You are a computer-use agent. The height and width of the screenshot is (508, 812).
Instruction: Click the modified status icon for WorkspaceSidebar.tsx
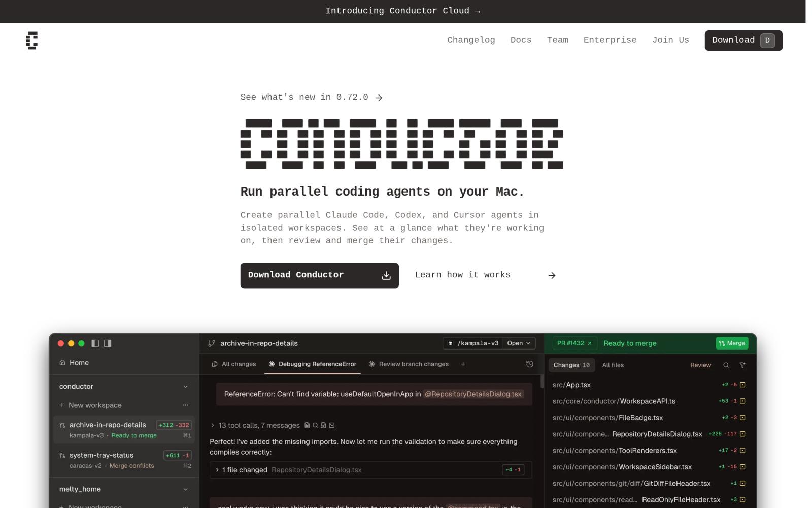click(x=742, y=467)
